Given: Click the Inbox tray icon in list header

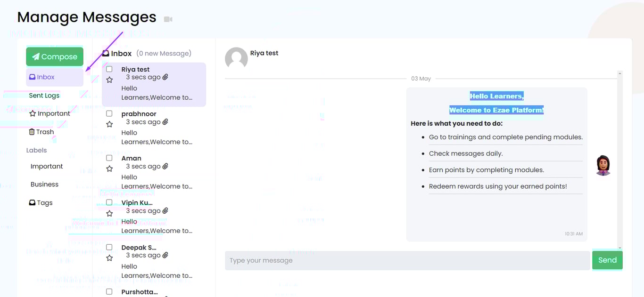Looking at the screenshot, I should [106, 53].
